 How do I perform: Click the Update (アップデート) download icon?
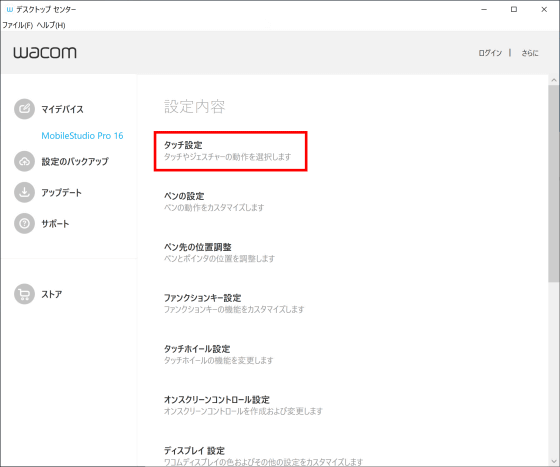point(24,192)
